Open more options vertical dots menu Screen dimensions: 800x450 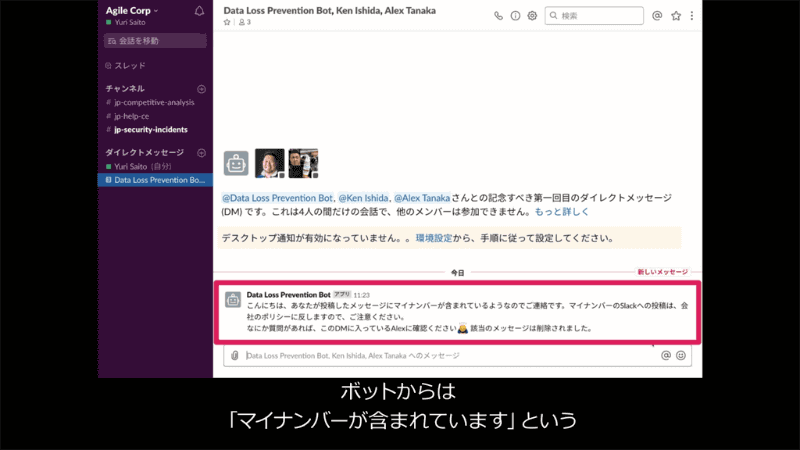(692, 16)
